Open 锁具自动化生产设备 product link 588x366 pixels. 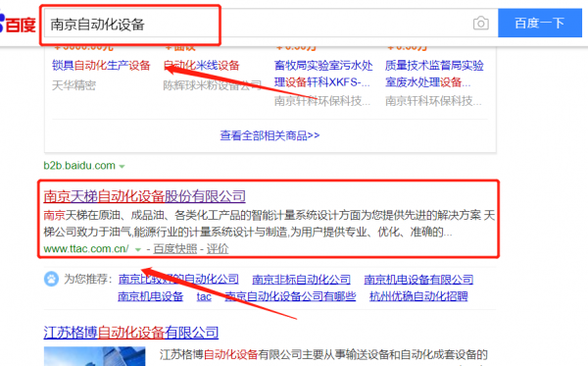click(x=101, y=66)
